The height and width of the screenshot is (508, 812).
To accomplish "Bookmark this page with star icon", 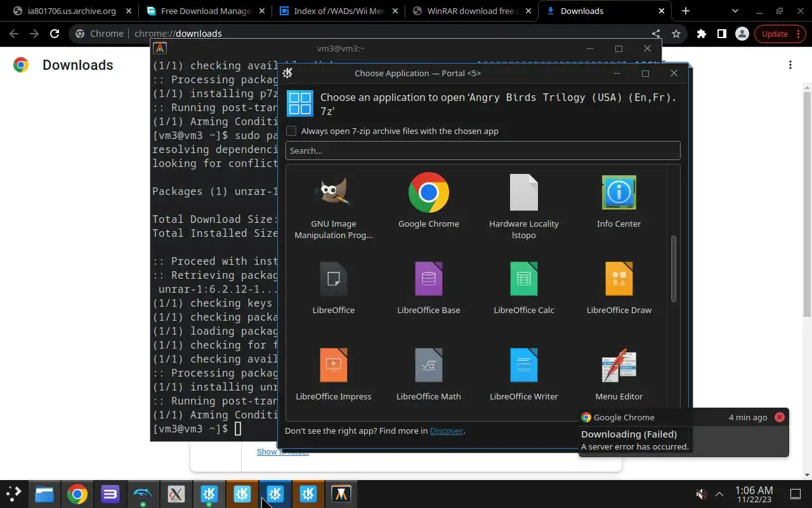I will (676, 34).
